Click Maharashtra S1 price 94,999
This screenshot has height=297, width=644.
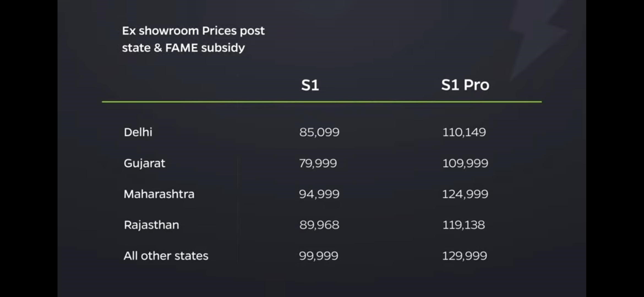pos(319,194)
